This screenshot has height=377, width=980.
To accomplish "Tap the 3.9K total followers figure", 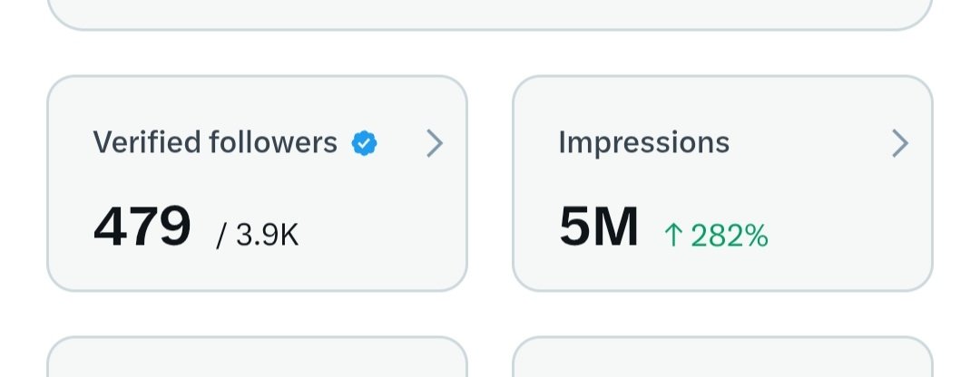I will click(x=268, y=236).
